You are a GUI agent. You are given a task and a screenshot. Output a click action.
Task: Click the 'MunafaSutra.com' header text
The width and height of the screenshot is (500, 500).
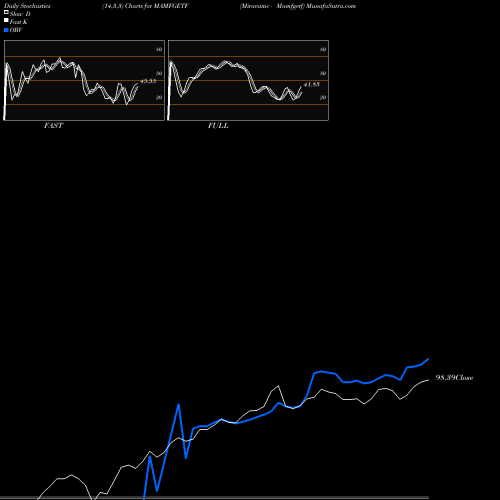tap(331, 6)
